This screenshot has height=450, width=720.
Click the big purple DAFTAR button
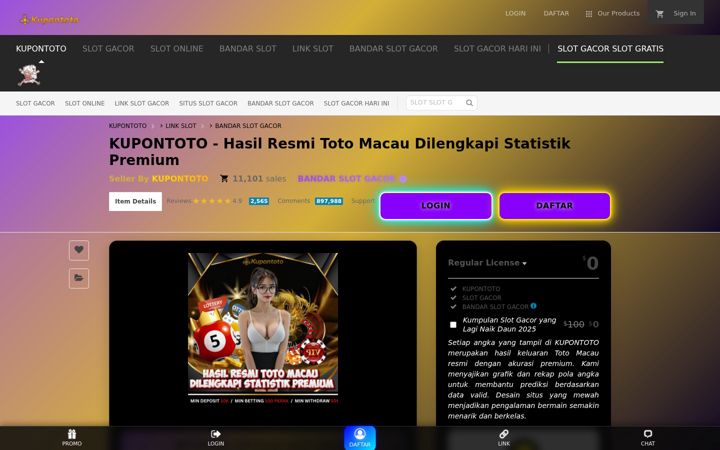[555, 206]
